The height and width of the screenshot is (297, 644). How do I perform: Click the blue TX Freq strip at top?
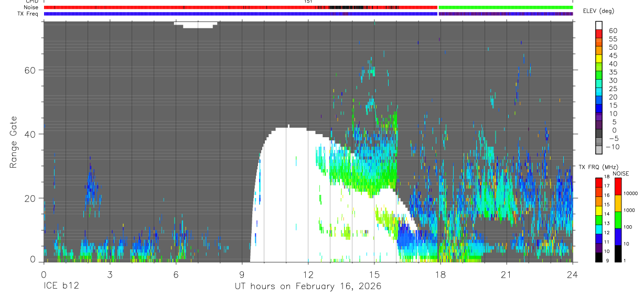[x=240, y=14]
